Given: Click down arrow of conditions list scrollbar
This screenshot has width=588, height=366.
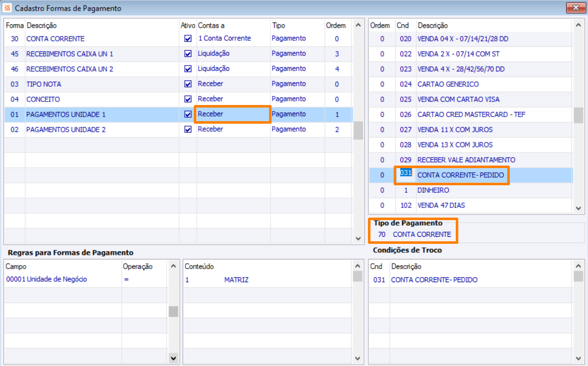Looking at the screenshot, I should [x=578, y=208].
